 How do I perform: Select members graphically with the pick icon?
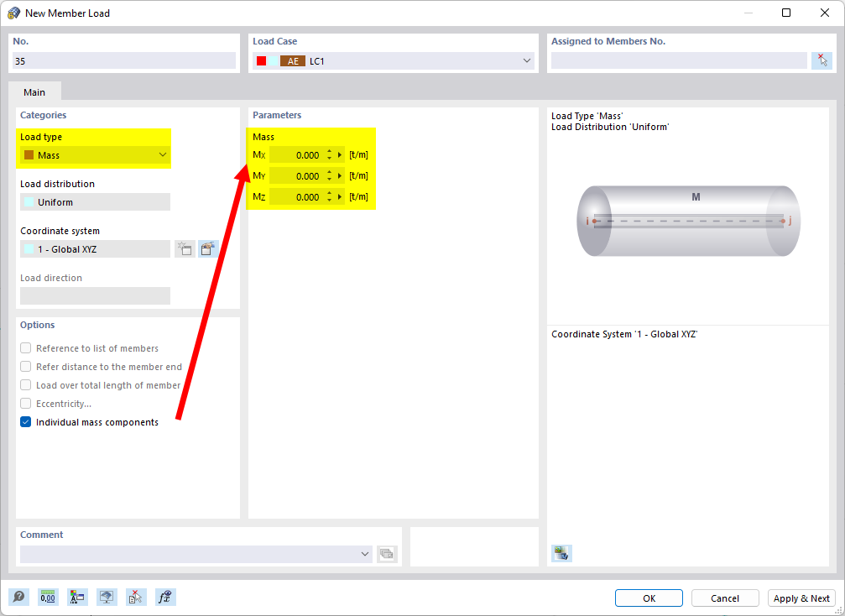pos(822,60)
